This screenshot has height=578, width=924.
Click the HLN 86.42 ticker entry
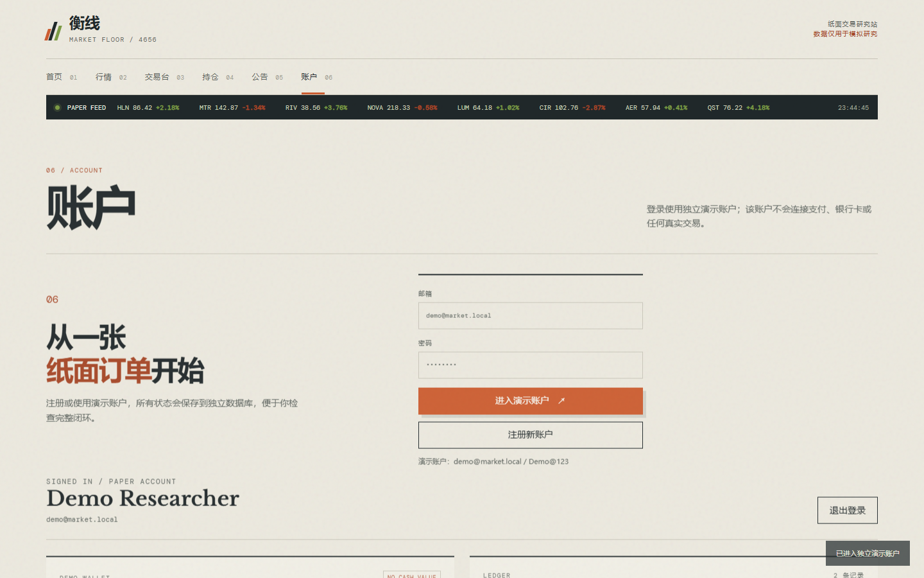148,108
